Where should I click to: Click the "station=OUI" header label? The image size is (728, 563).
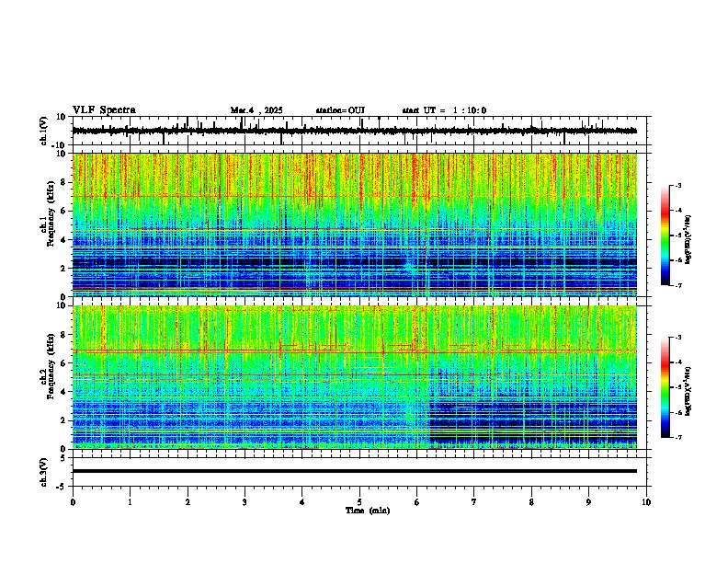340,110
